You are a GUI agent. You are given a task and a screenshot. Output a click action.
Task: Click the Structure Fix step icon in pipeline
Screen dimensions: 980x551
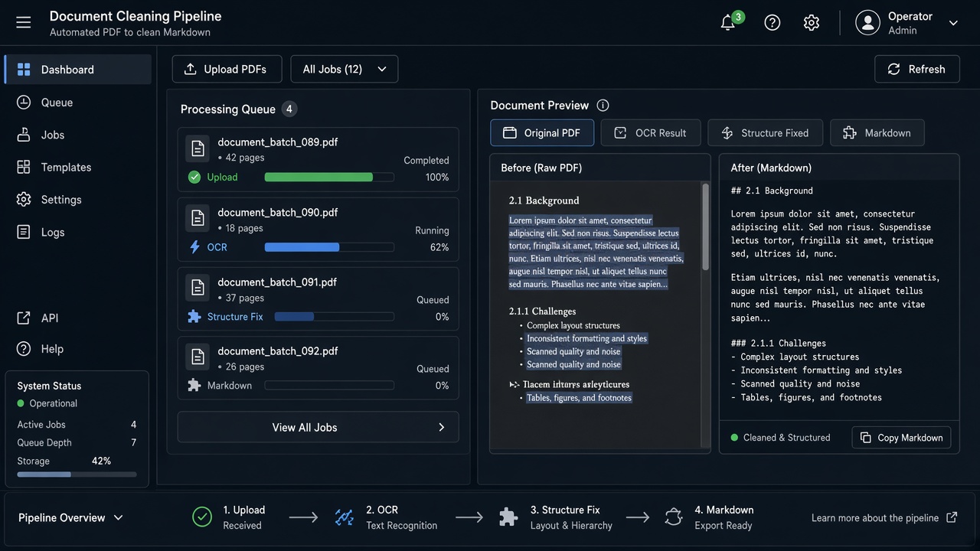click(508, 518)
